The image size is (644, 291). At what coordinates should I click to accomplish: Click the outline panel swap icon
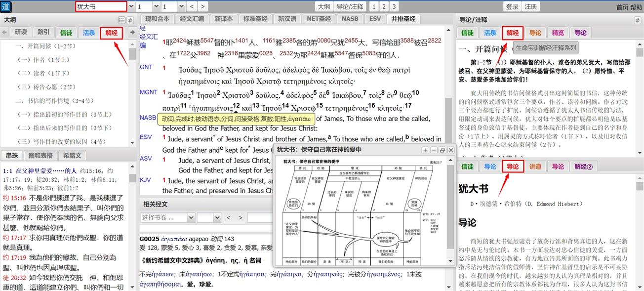click(x=130, y=20)
